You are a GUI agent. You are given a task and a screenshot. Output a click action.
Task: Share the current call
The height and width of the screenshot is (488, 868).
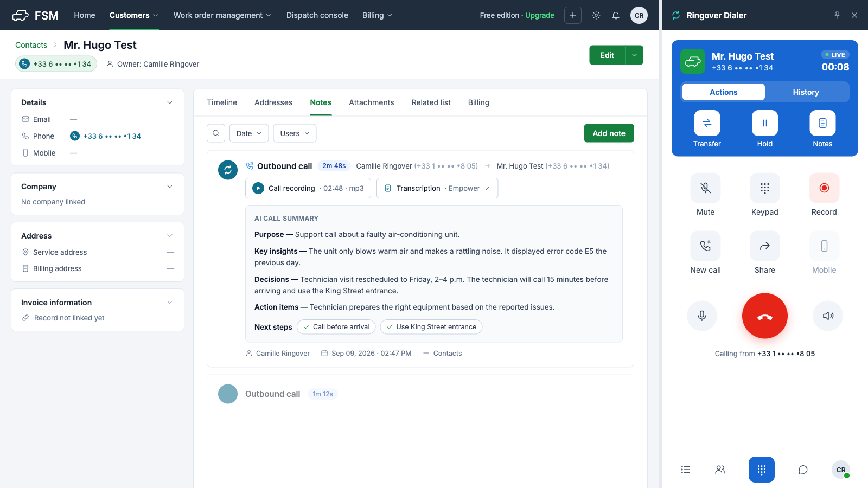(x=765, y=246)
